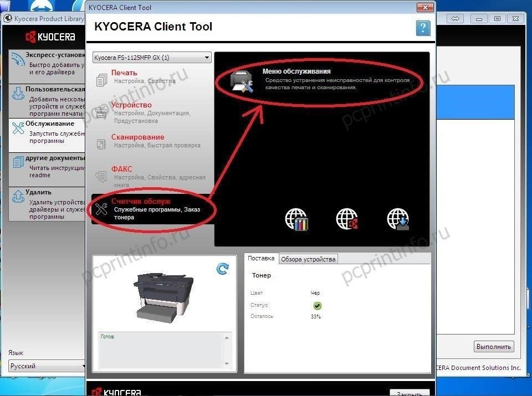Click the Kyocera logo in Product Library
This screenshot has height=396, width=532.
pos(50,37)
